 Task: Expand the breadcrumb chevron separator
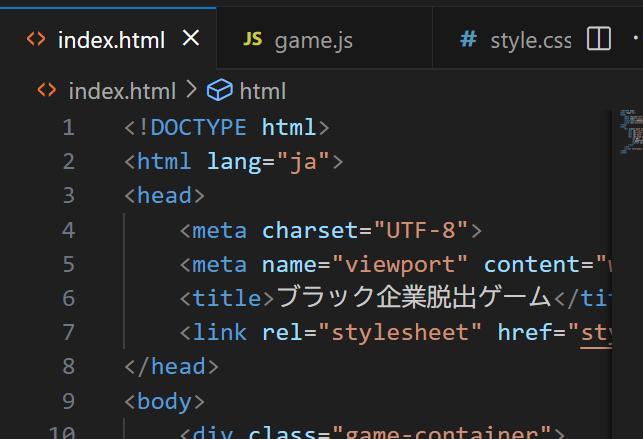[x=191, y=89]
